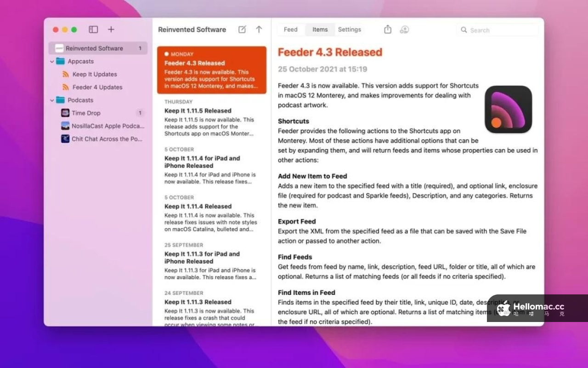Click the Podcasts folder icon
The height and width of the screenshot is (368, 588).
[60, 100]
